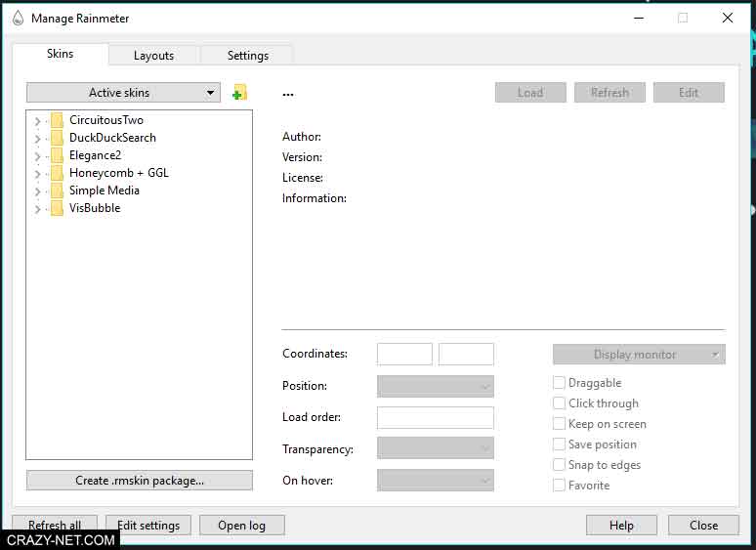Open the Rainmeter log
This screenshot has width=756, height=550.
242,525
